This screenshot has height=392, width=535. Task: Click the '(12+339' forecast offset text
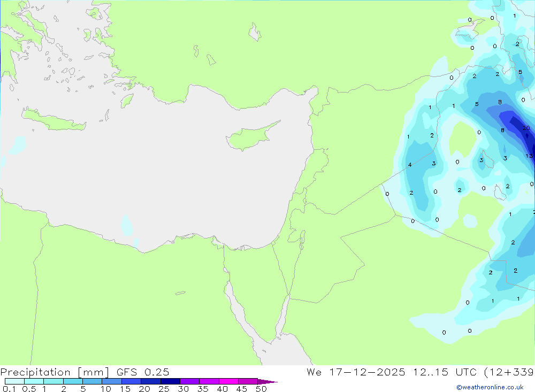tap(509, 372)
